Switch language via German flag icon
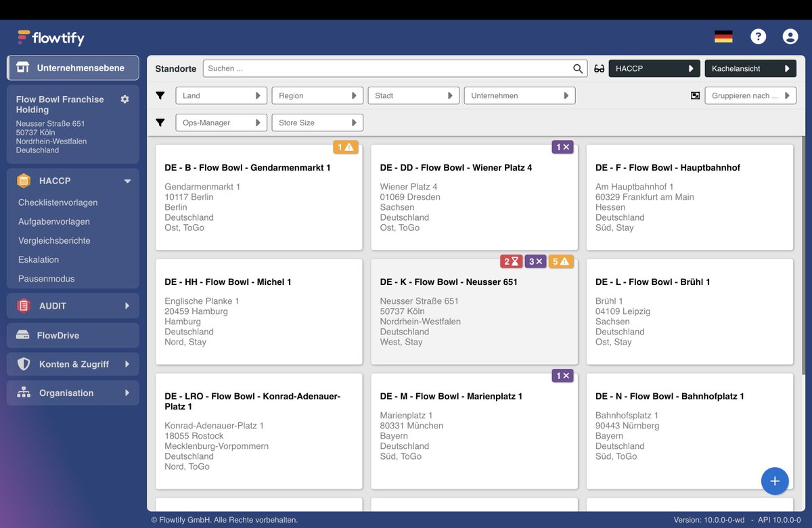812x528 pixels. coord(723,37)
